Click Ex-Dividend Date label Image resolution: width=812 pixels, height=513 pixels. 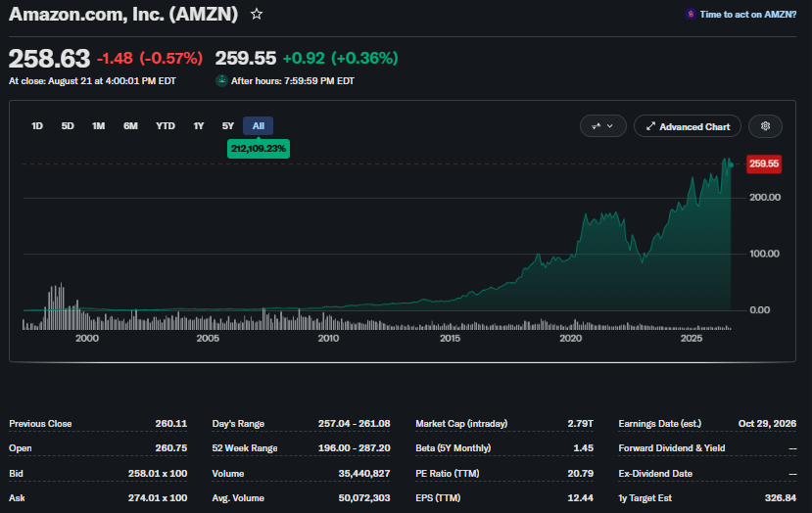[655, 473]
